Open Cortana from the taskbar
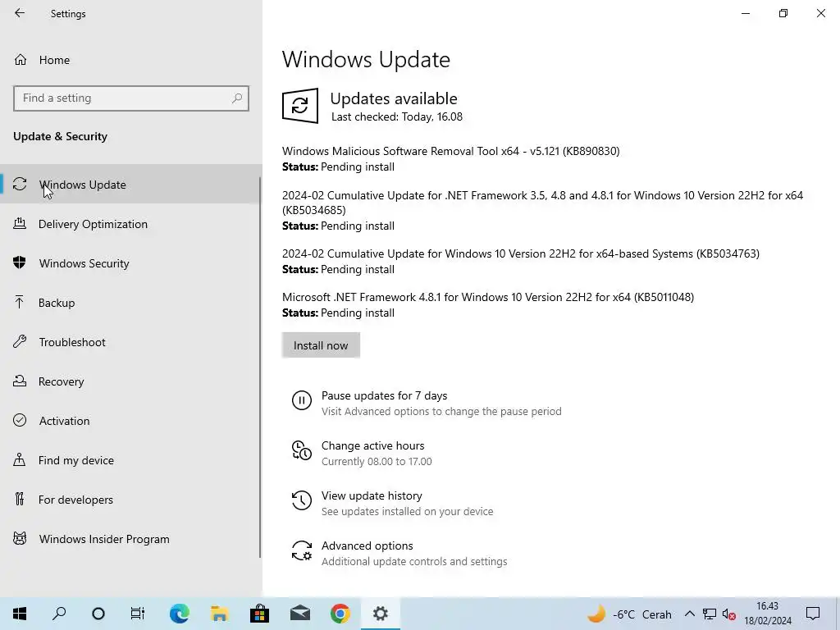The height and width of the screenshot is (630, 840). [98, 614]
